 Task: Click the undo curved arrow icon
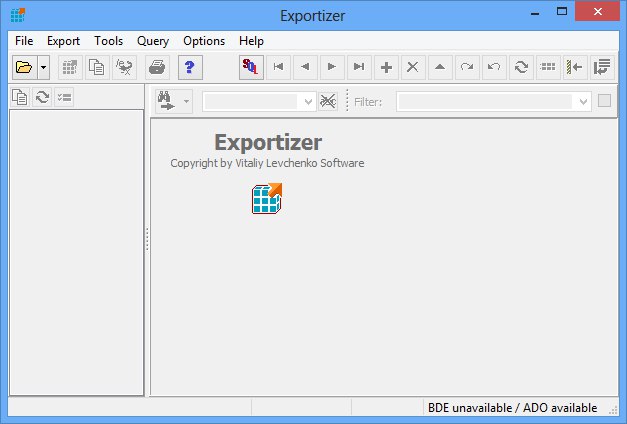(x=494, y=67)
